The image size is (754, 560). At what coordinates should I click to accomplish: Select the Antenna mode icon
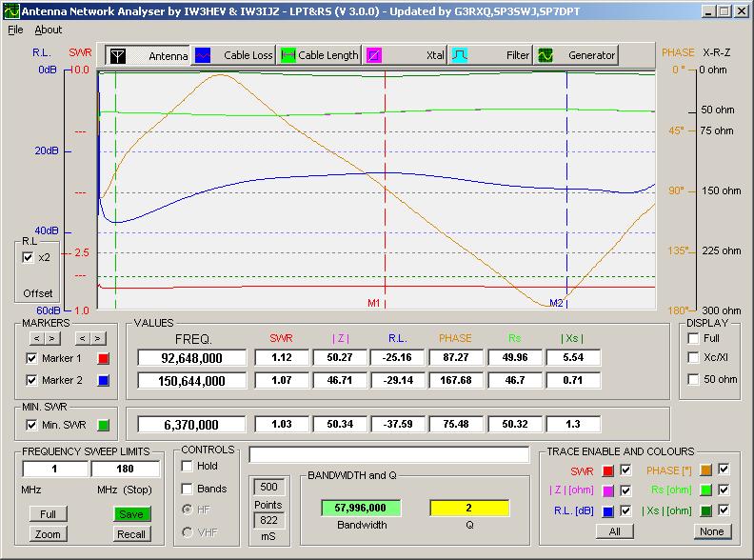point(116,55)
